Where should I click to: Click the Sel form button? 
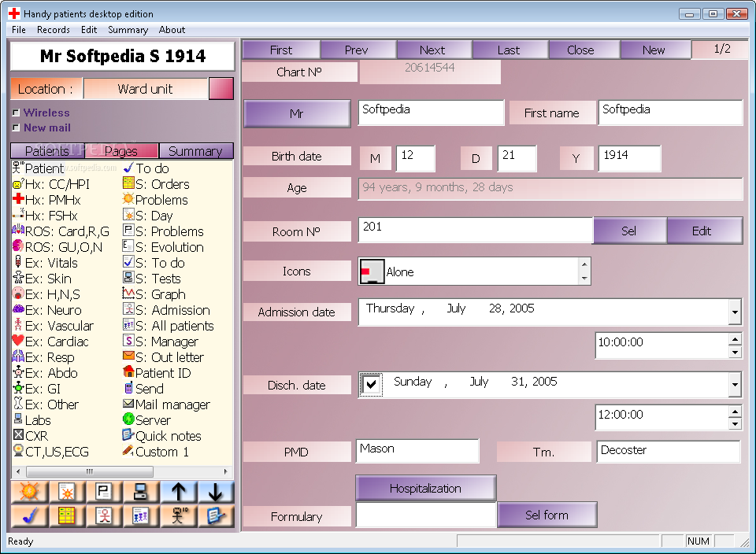tap(547, 515)
